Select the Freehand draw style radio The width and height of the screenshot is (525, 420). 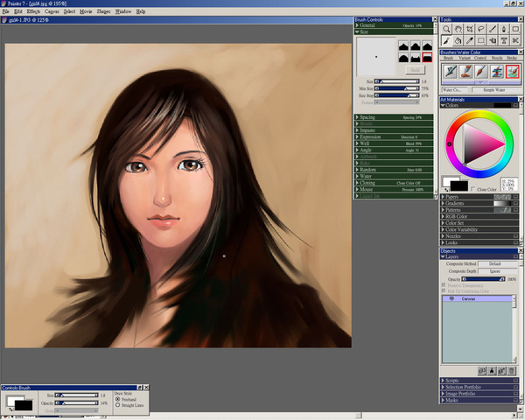118,399
